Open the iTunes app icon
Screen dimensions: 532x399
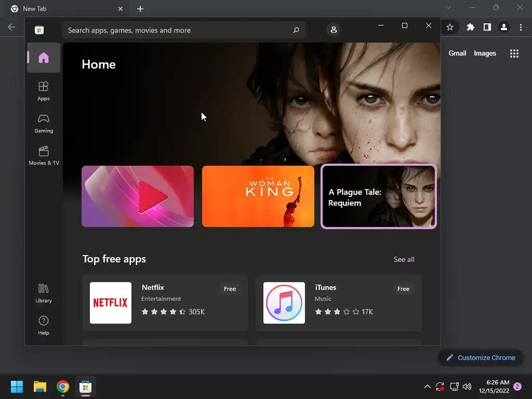[284, 303]
